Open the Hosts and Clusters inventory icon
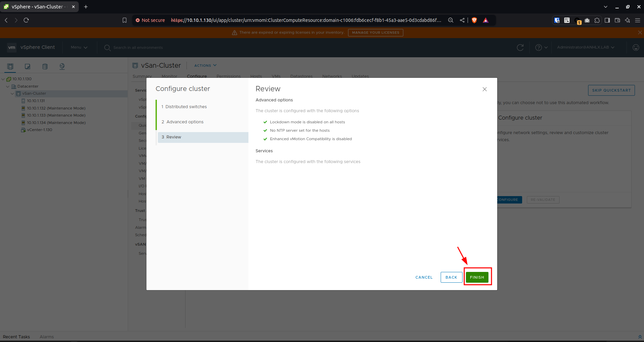Viewport: 644px width, 342px height. pos(10,66)
